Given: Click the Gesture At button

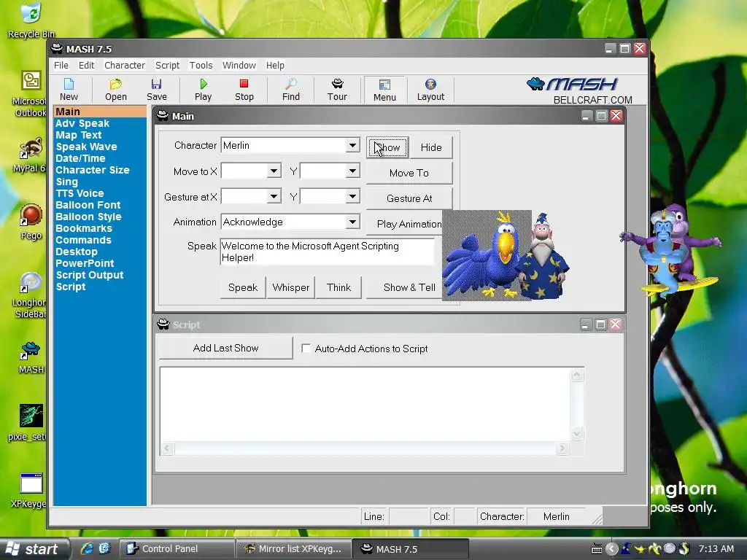Looking at the screenshot, I should (x=409, y=198).
